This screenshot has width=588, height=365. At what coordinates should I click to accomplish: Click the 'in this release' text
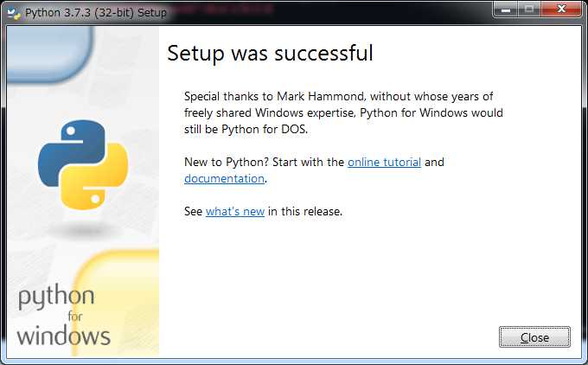pos(305,211)
